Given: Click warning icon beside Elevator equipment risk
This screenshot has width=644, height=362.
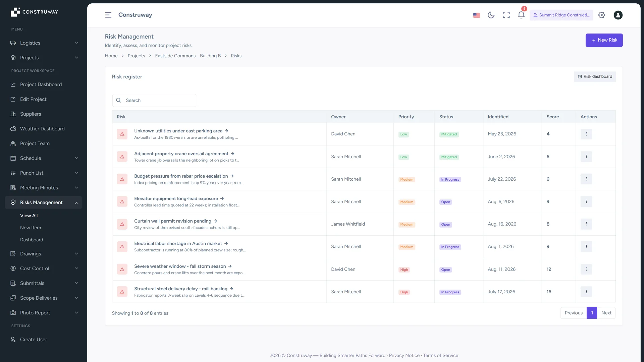Looking at the screenshot, I should (x=122, y=201).
